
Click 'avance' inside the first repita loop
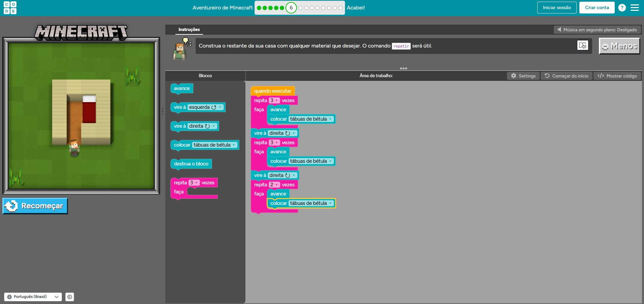[278, 110]
